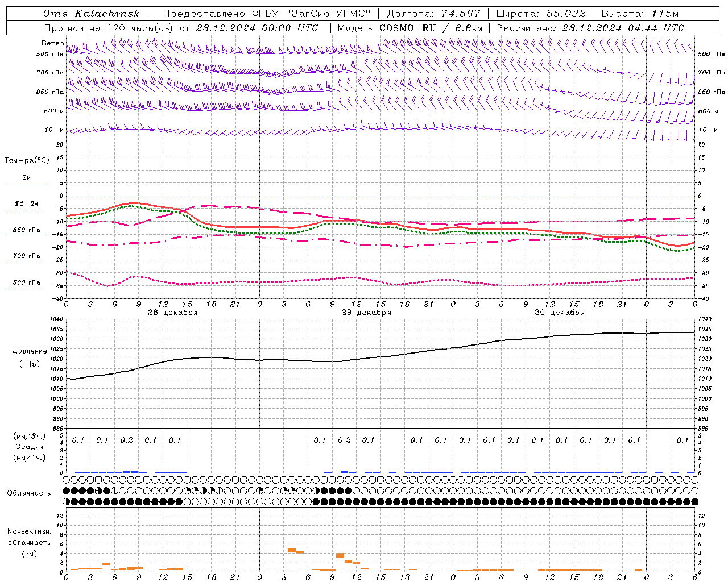Click the '(мм/1ч.)' precipitation unit label
Image resolution: width=728 pixels, height=582 pixels.
30,458
